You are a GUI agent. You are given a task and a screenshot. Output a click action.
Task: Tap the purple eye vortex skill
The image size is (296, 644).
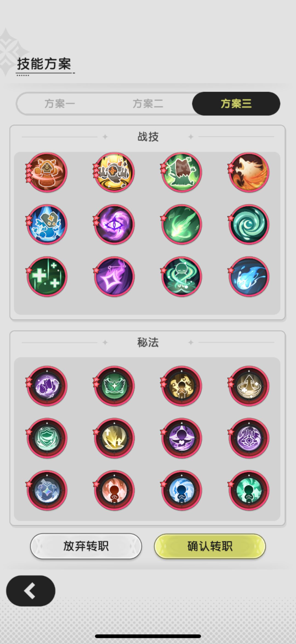point(114,224)
